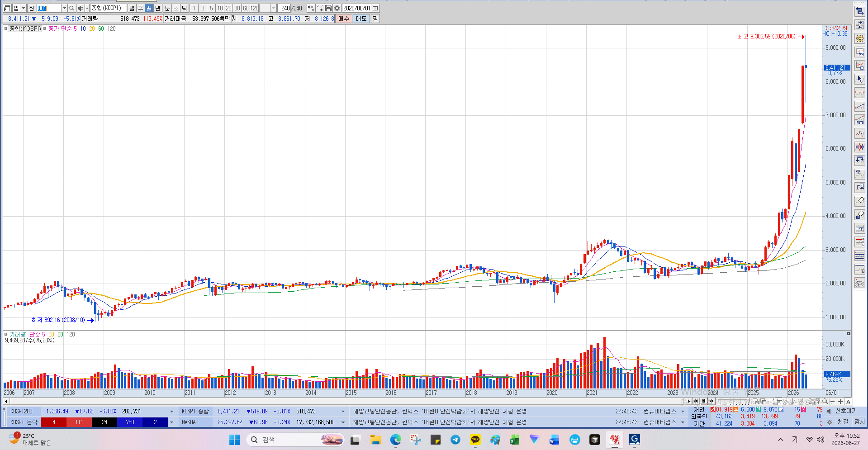Click the swap arrows icon at top of right toolbar
The width and height of the screenshot is (868, 450).
tap(860, 11)
